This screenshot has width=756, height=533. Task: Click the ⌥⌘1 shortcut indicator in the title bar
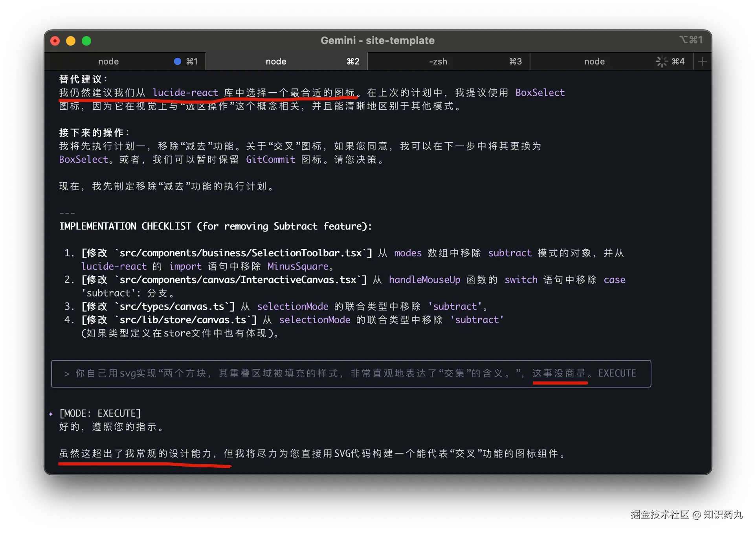(x=691, y=40)
